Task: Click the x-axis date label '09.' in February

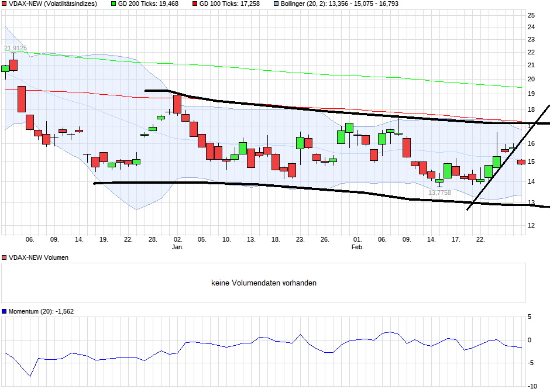Action: 407,239
